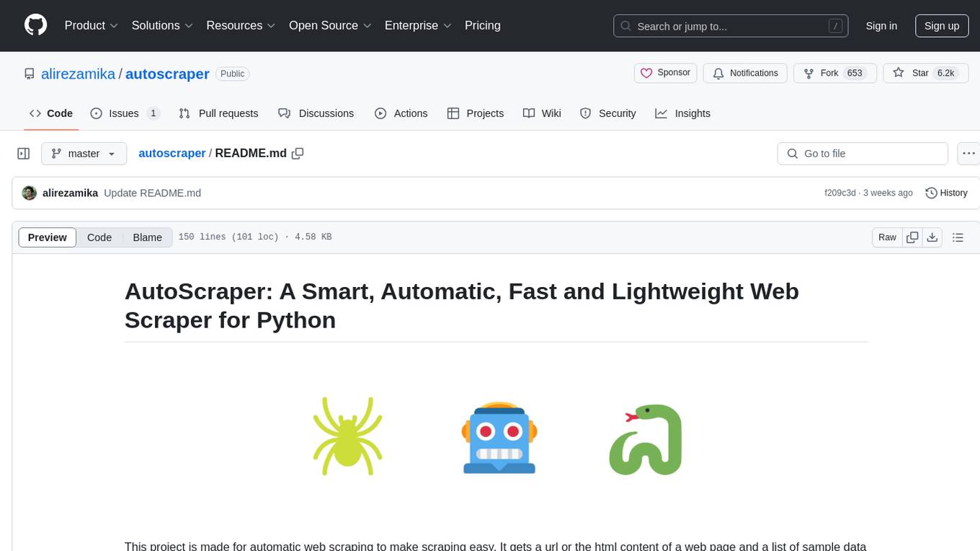
Task: Switch to the Code view
Action: 99,237
